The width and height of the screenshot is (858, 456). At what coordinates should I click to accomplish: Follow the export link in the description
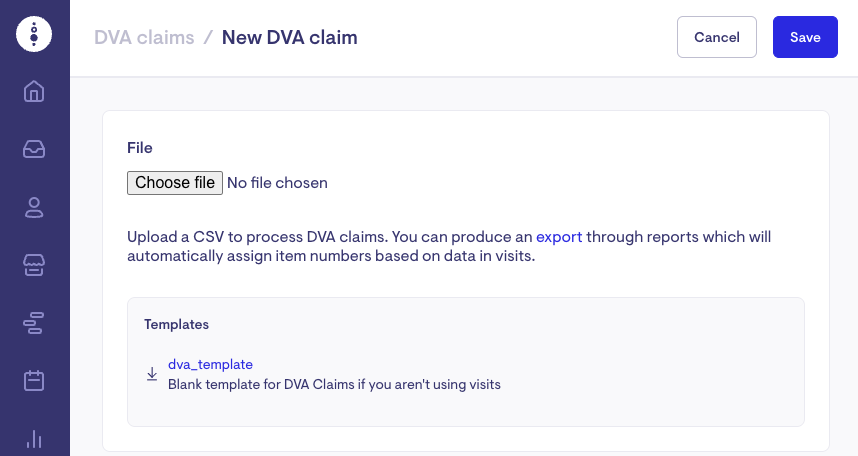pyautogui.click(x=559, y=237)
